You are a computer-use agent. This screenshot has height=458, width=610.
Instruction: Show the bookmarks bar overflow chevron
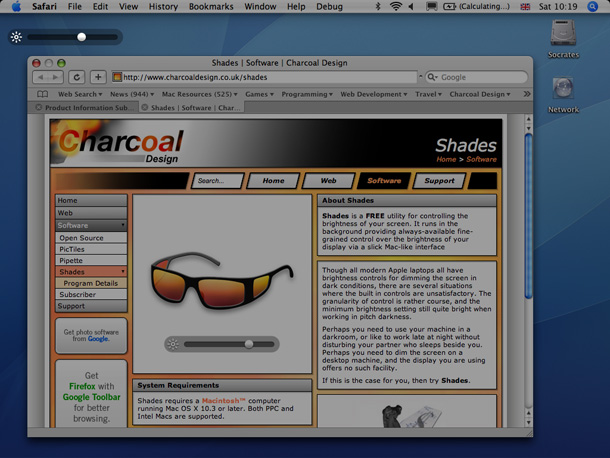pos(527,94)
